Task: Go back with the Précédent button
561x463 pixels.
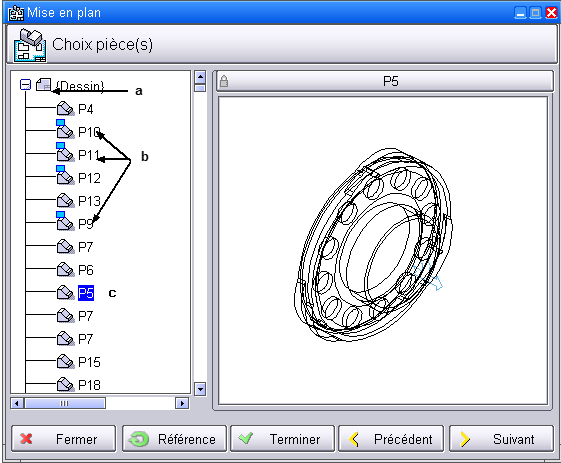Action: tap(391, 439)
